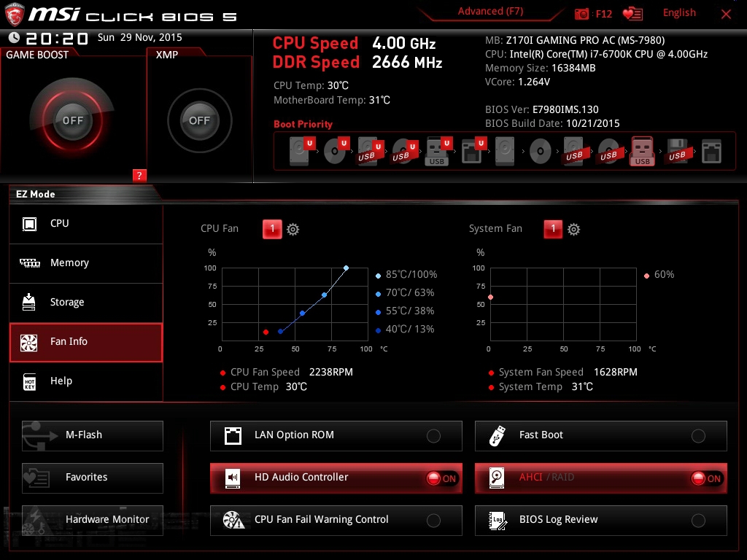Image resolution: width=747 pixels, height=560 pixels.
Task: Select the USB floppy boot device icon
Action: (678, 152)
